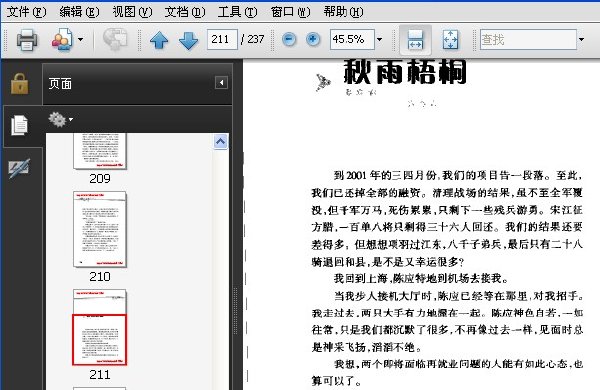Select the page 211 thumbnail
Screen dimensions: 600x390
point(100,327)
